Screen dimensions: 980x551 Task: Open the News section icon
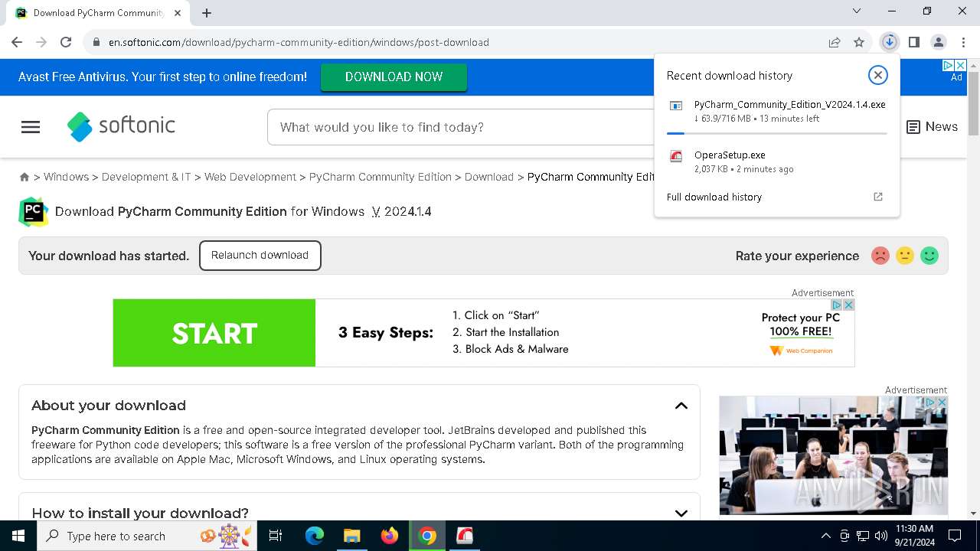[x=913, y=127]
